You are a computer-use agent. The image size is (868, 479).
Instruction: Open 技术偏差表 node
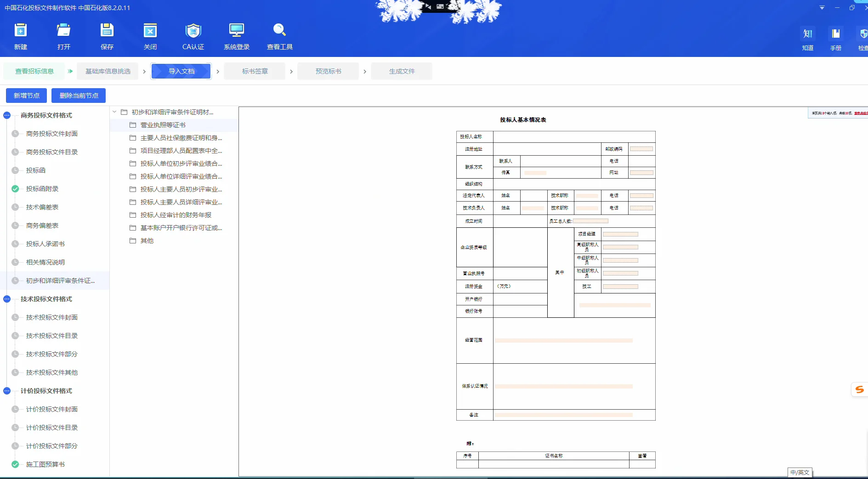[x=42, y=207]
